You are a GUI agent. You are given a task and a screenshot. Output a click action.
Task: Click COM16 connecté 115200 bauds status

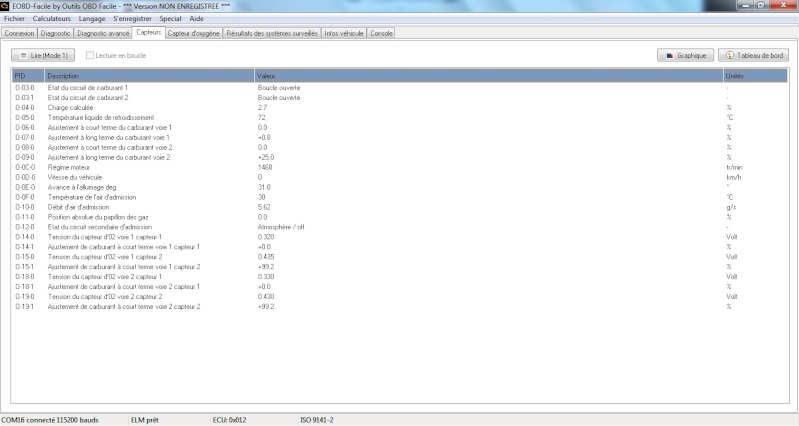pos(49,420)
